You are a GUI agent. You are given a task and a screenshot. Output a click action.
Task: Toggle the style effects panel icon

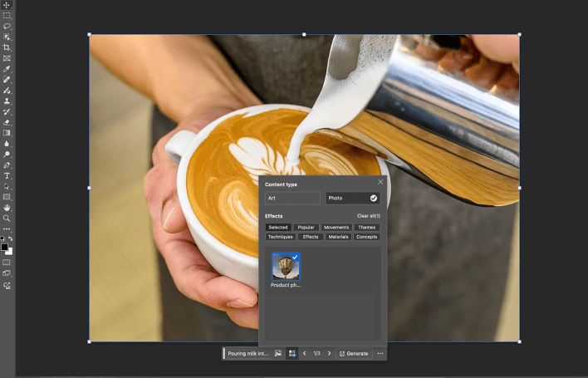(292, 353)
